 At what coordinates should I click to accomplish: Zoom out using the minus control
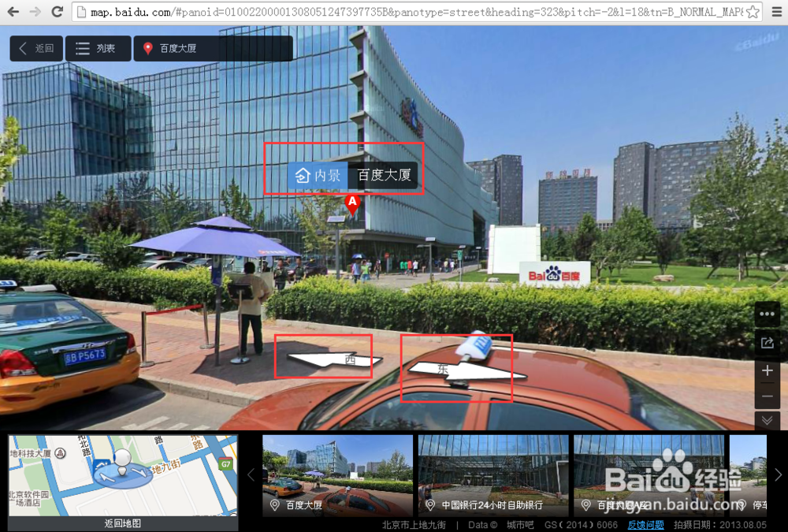[x=767, y=396]
